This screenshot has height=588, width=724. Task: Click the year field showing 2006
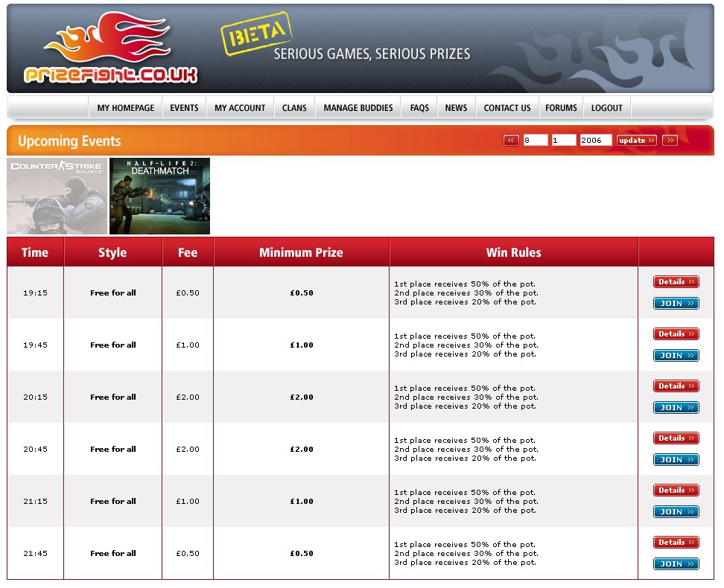tap(595, 141)
